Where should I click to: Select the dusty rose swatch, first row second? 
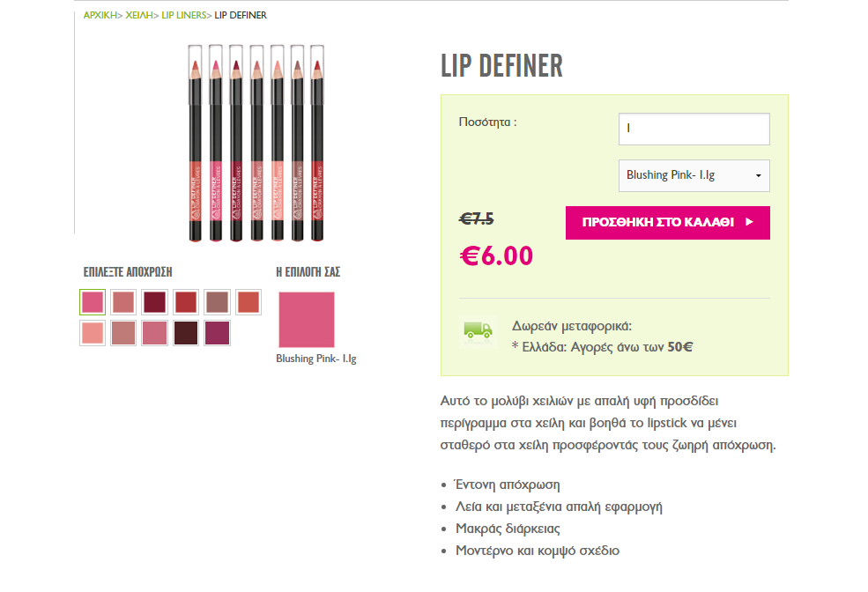point(123,302)
